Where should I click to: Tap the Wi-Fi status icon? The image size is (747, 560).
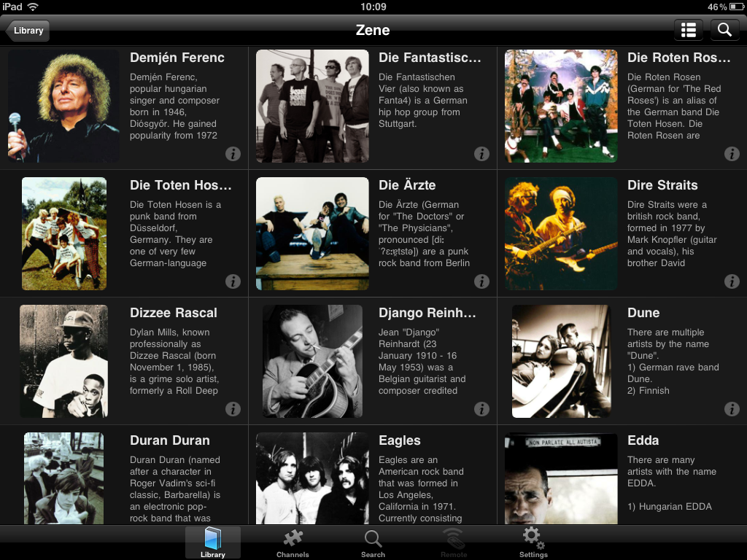pos(33,7)
